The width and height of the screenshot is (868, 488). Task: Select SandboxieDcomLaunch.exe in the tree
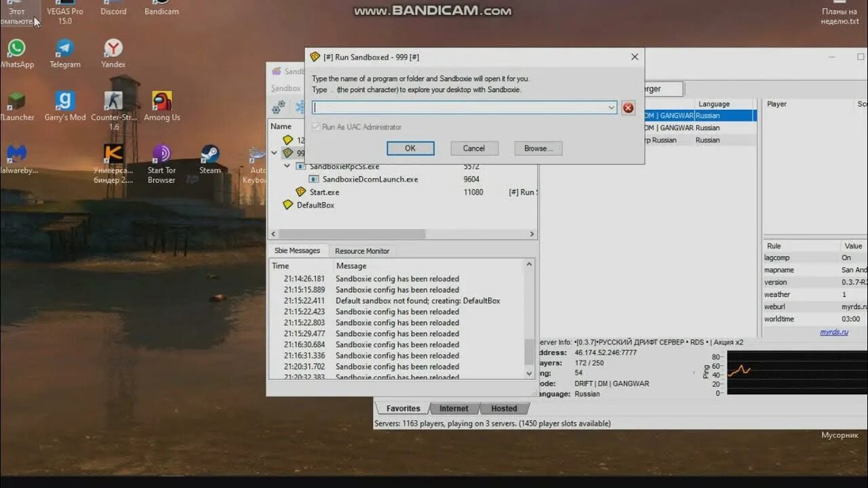pyautogui.click(x=370, y=179)
